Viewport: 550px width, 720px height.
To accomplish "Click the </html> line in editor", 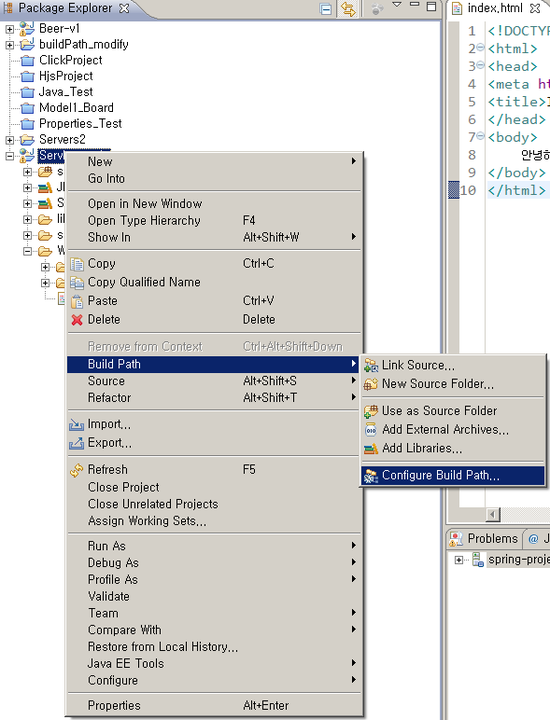I will click(517, 190).
